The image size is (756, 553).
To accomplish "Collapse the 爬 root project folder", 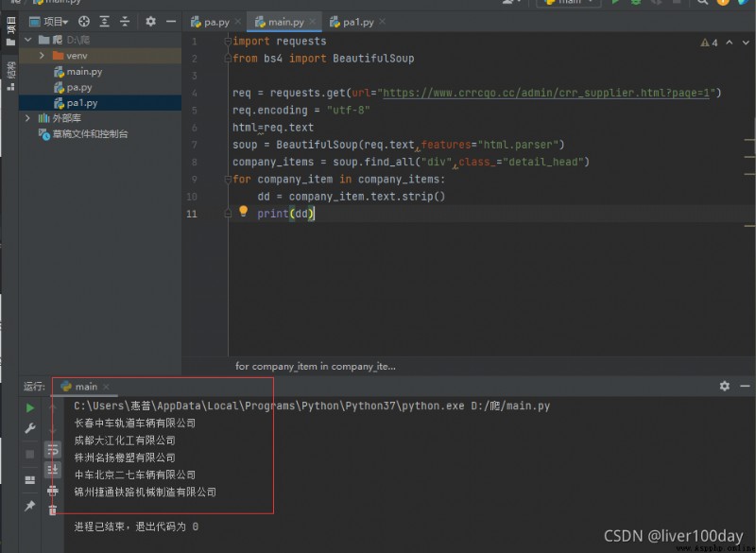I will tap(28, 40).
